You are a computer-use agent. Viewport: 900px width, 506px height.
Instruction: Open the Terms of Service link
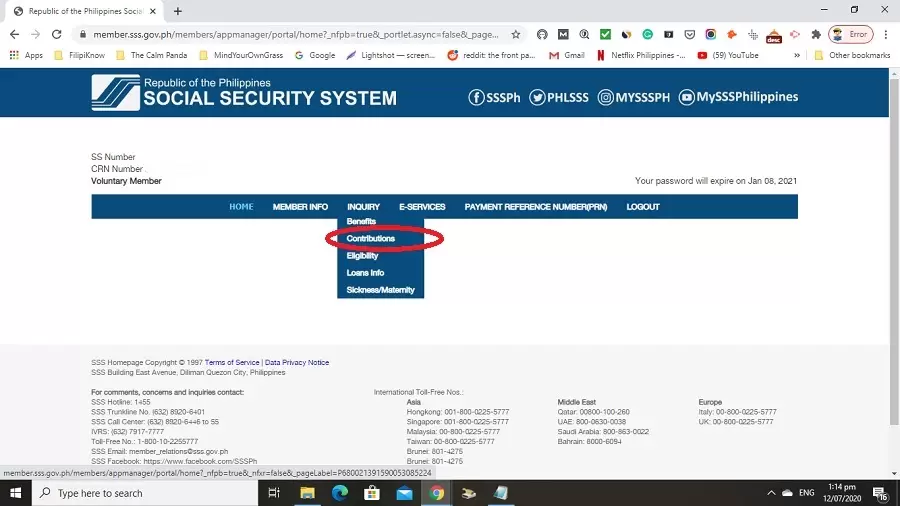[x=232, y=363]
